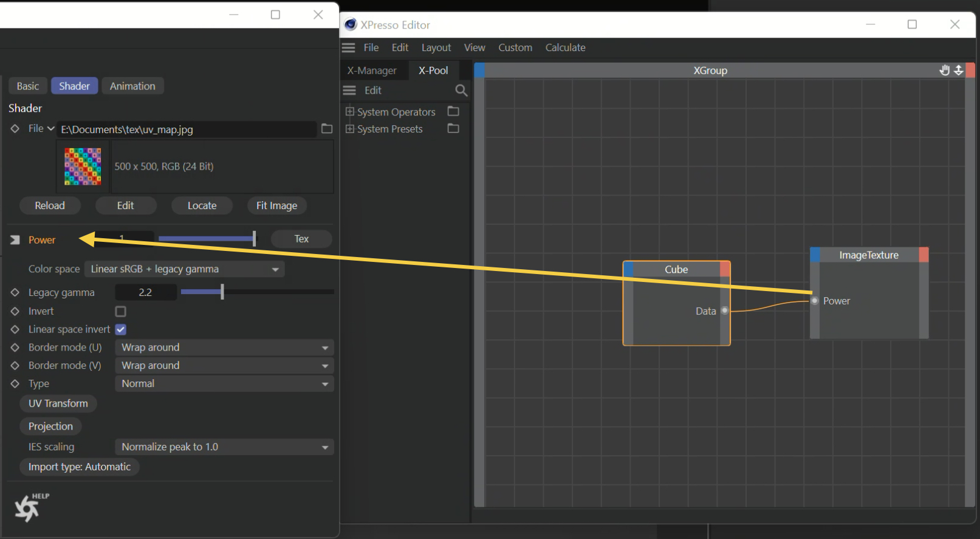Expand the System Presets tree item

[x=349, y=128]
